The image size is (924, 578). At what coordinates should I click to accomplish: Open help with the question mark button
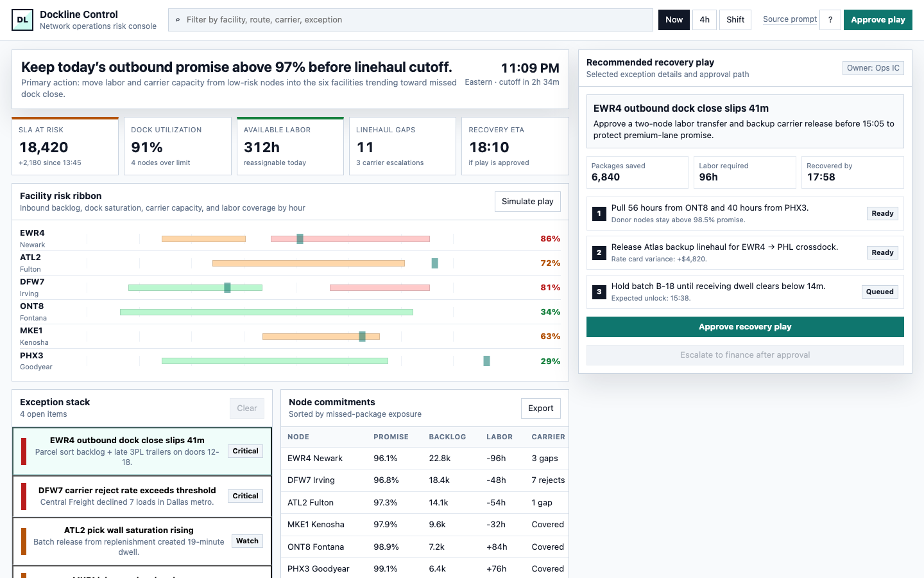coord(830,20)
